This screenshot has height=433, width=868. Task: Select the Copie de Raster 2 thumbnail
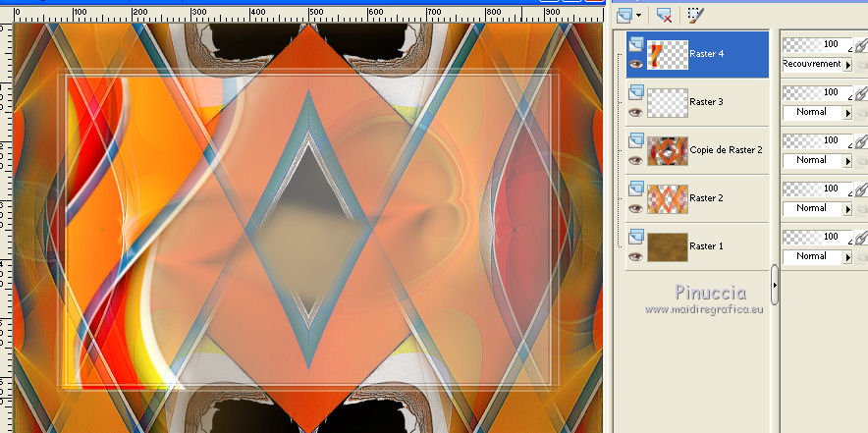(x=668, y=151)
